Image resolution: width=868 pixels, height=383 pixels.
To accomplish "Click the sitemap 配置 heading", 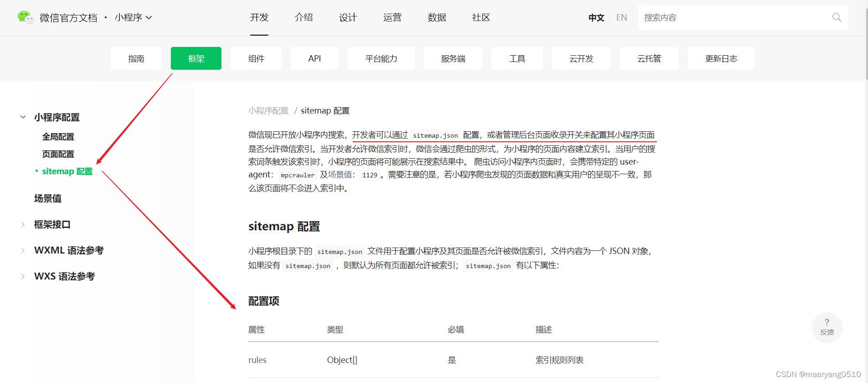I will [284, 226].
